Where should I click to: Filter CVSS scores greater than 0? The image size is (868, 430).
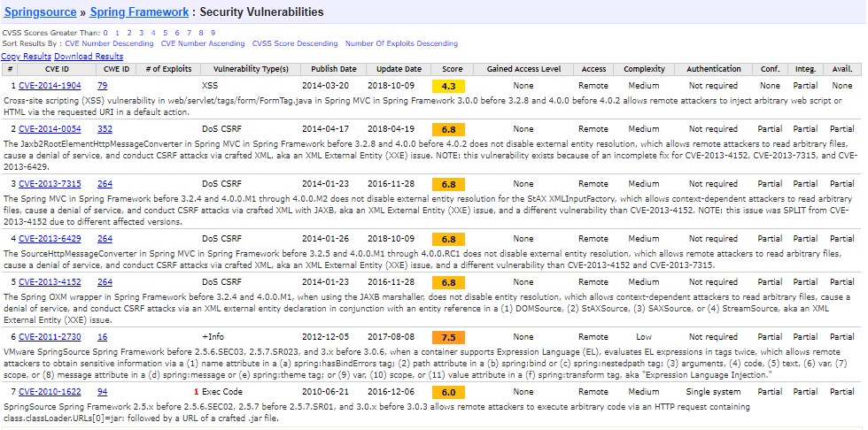[105, 33]
